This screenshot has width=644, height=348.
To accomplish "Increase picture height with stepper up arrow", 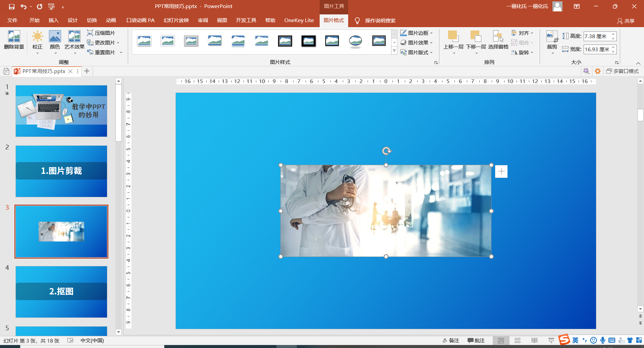I will 613,34.
